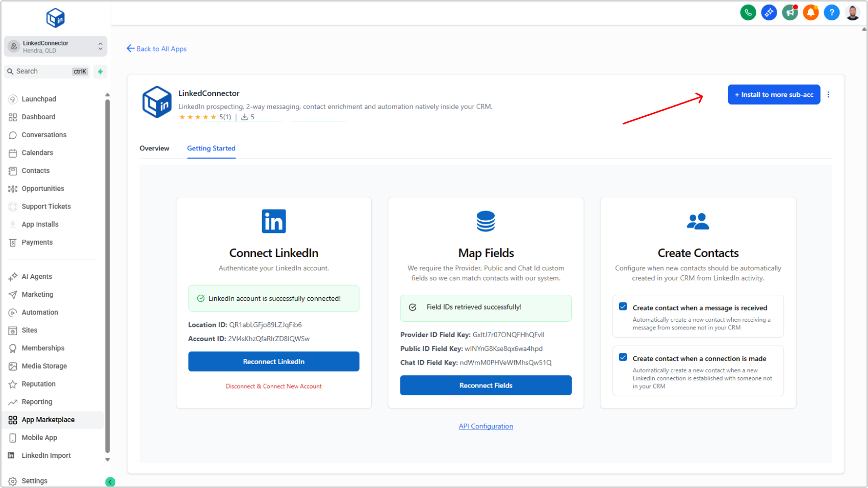This screenshot has width=868, height=488.
Task: Click the blue help question mark icon
Action: pyautogui.click(x=831, y=12)
